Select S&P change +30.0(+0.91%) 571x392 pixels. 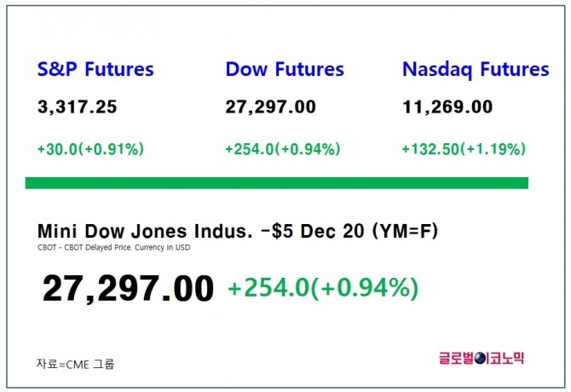(90, 149)
